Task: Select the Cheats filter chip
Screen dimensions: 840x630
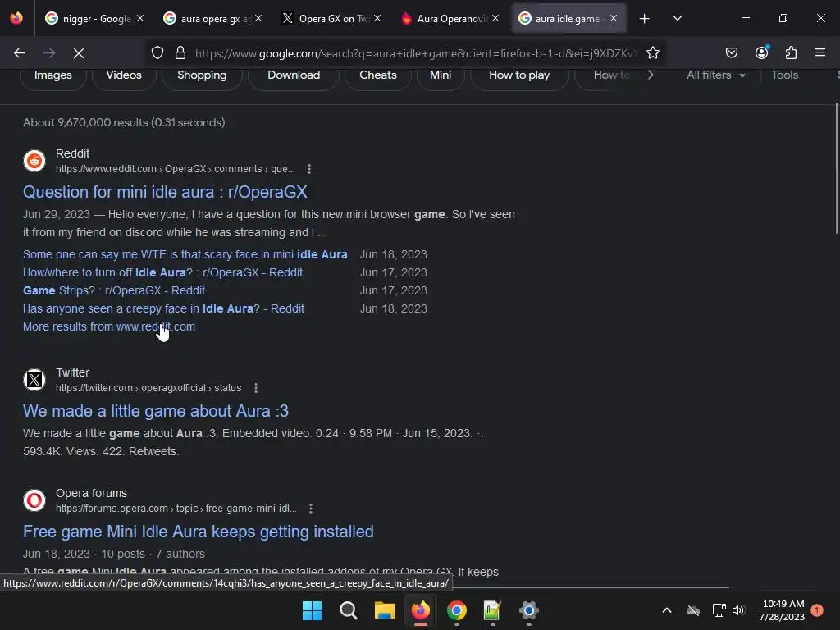Action: (x=377, y=75)
